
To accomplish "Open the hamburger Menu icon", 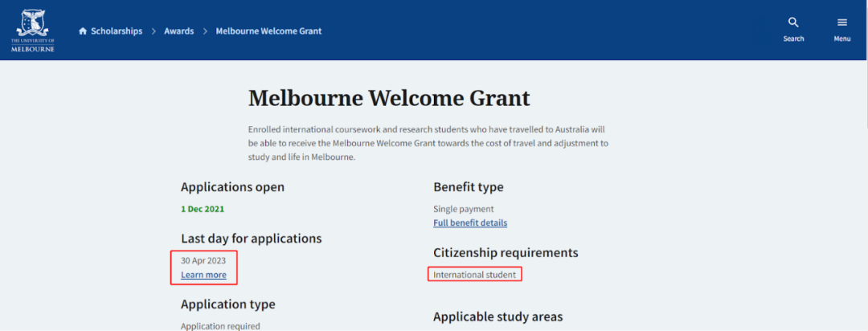I will coord(842,22).
